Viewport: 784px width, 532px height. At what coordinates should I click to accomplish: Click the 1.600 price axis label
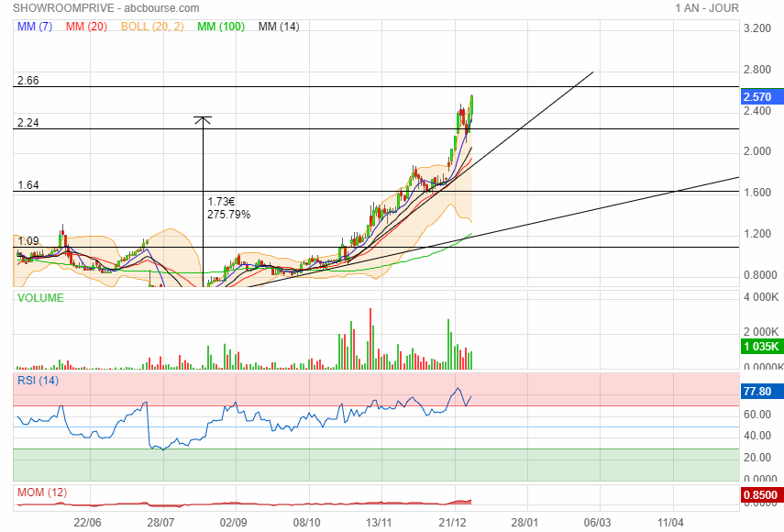(x=757, y=193)
